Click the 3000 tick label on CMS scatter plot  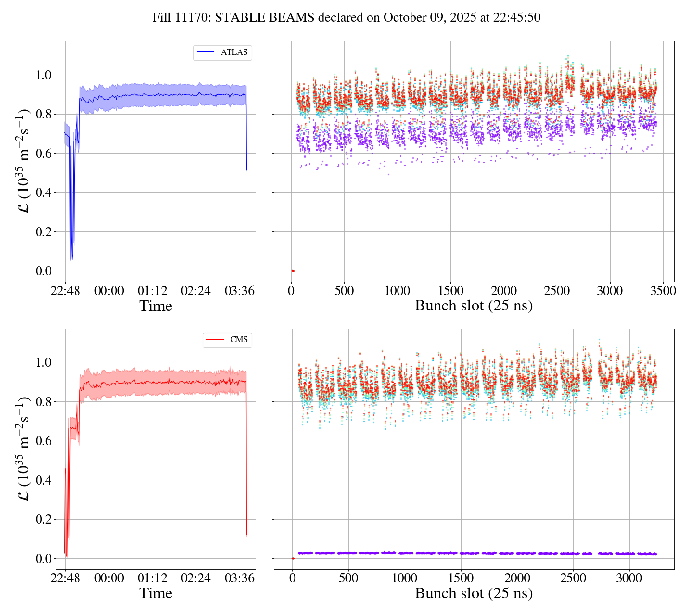pyautogui.click(x=629, y=578)
